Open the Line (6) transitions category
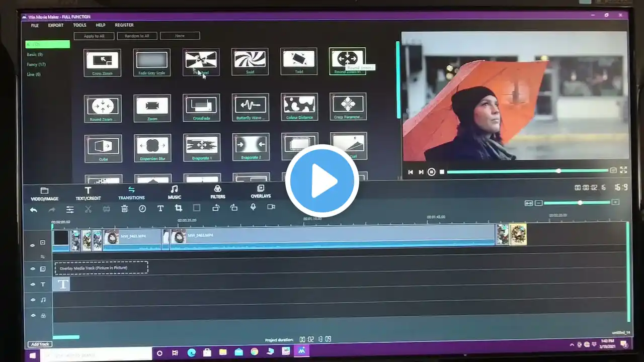 pyautogui.click(x=34, y=74)
